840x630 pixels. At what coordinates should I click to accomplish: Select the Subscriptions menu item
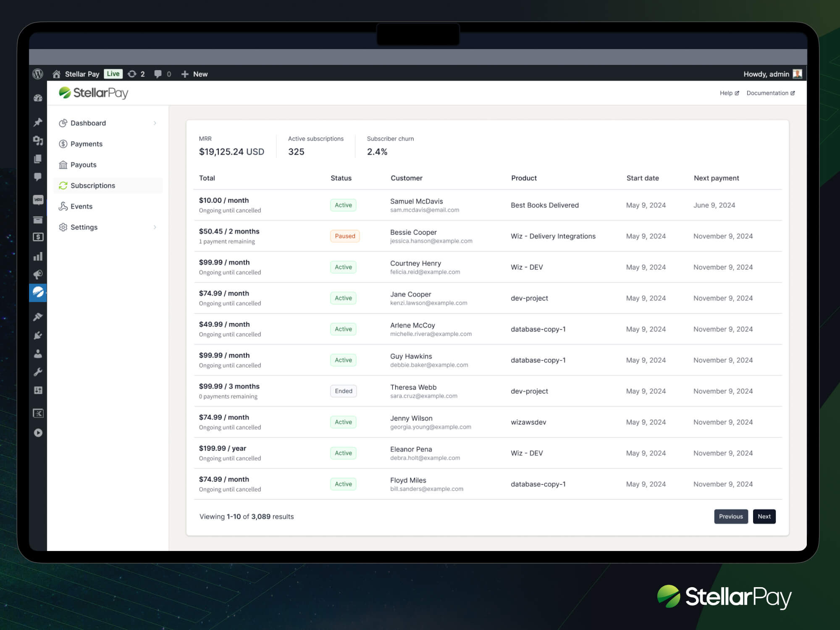click(108, 186)
